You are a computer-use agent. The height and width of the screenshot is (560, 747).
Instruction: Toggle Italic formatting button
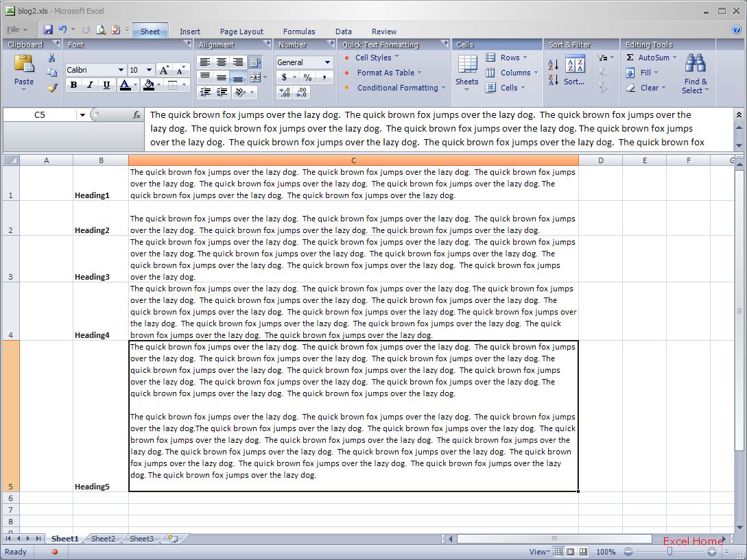pos(90,85)
